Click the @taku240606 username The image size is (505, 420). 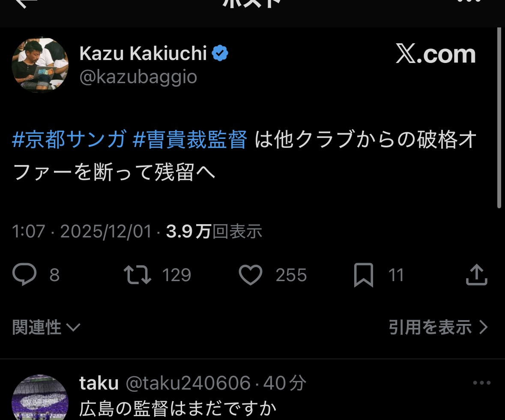pyautogui.click(x=188, y=383)
